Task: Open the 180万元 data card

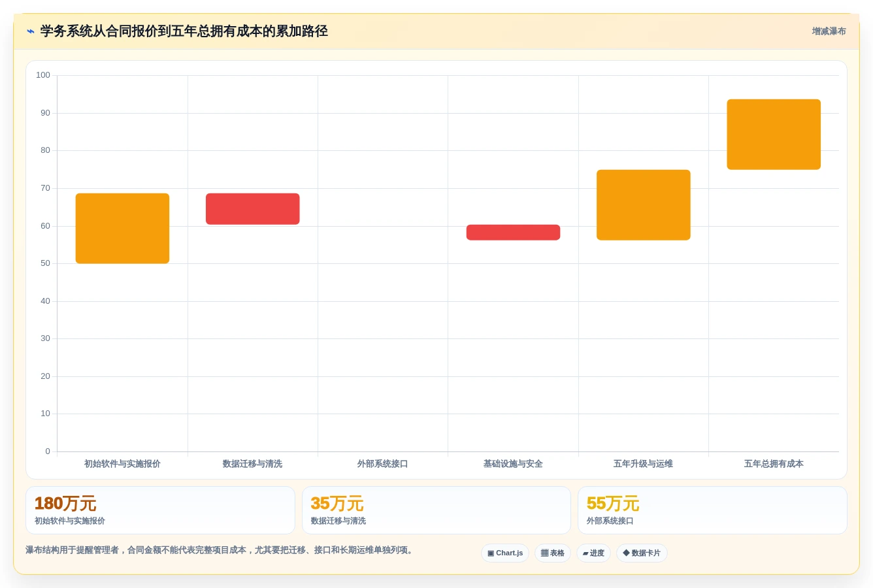Action: [x=160, y=510]
